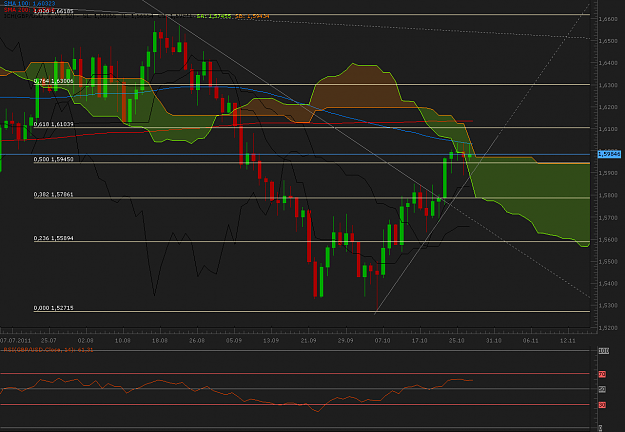625x432 pixels.
Task: Click the 25.07 date label
Action: 49,341
